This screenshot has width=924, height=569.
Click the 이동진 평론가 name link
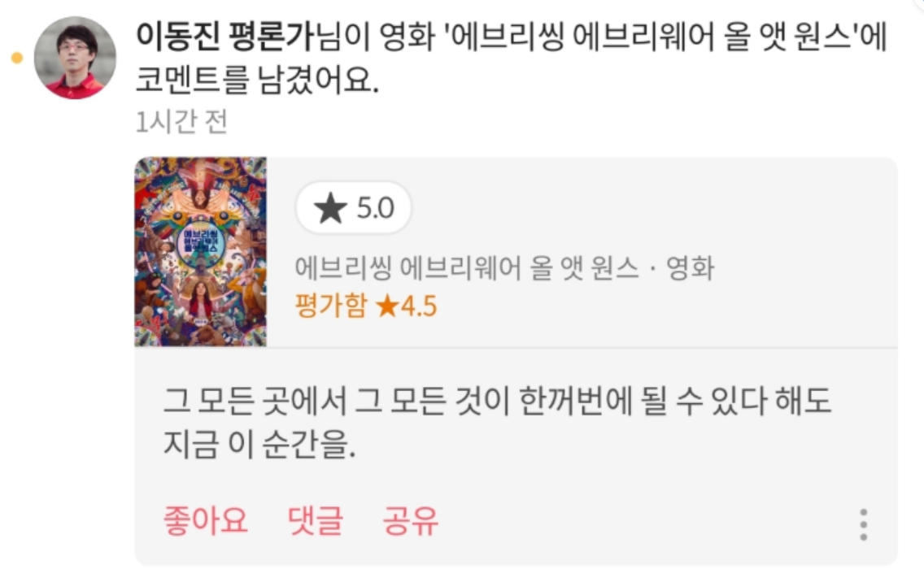pos(225,37)
